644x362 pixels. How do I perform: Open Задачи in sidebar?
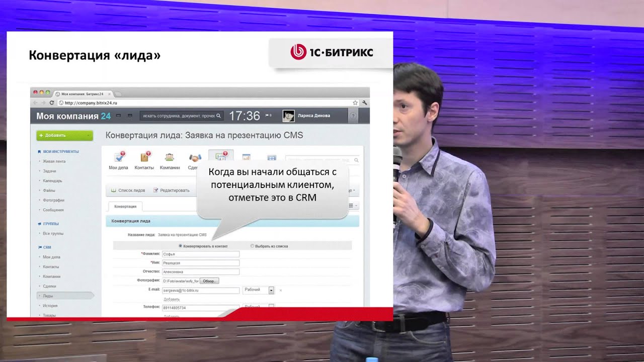point(49,171)
